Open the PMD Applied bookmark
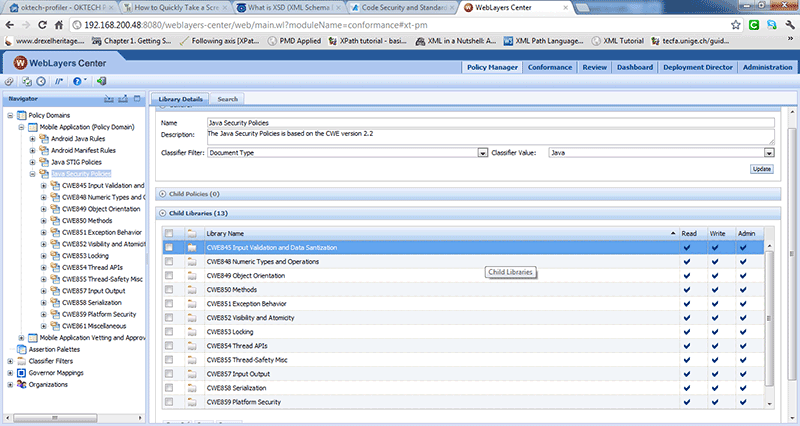 pyautogui.click(x=294, y=41)
